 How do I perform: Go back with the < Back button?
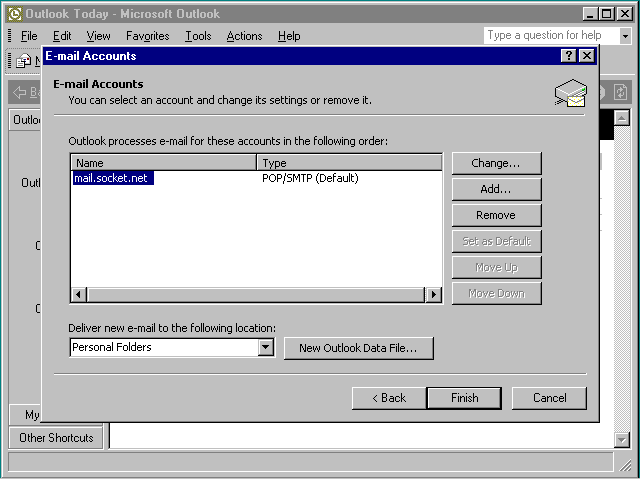(389, 398)
